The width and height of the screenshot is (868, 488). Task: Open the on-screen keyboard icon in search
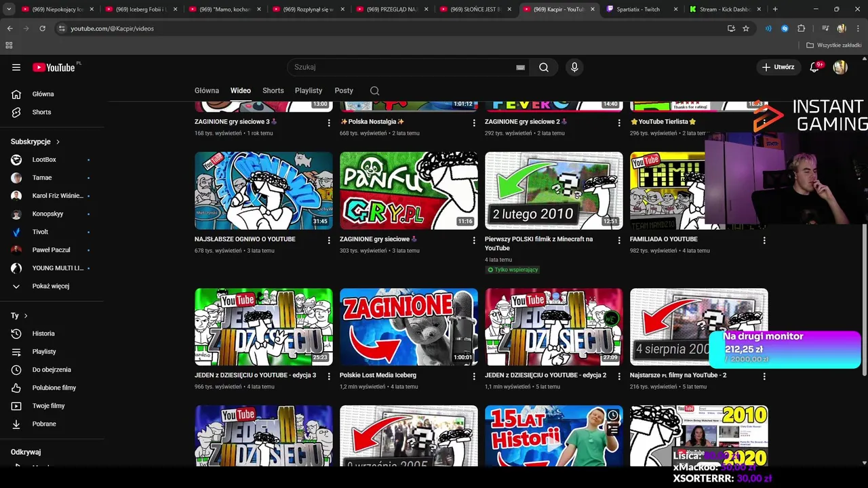click(x=520, y=67)
